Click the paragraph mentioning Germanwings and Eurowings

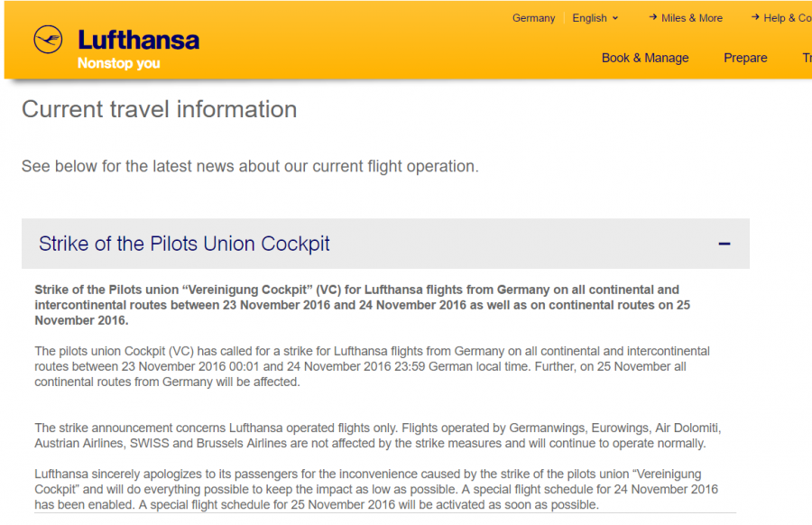tap(377, 435)
